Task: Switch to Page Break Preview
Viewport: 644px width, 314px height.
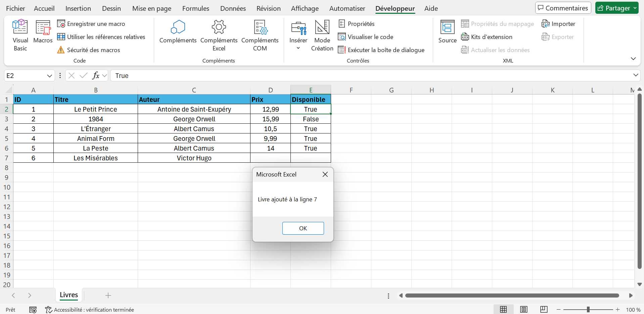Action: click(x=544, y=309)
